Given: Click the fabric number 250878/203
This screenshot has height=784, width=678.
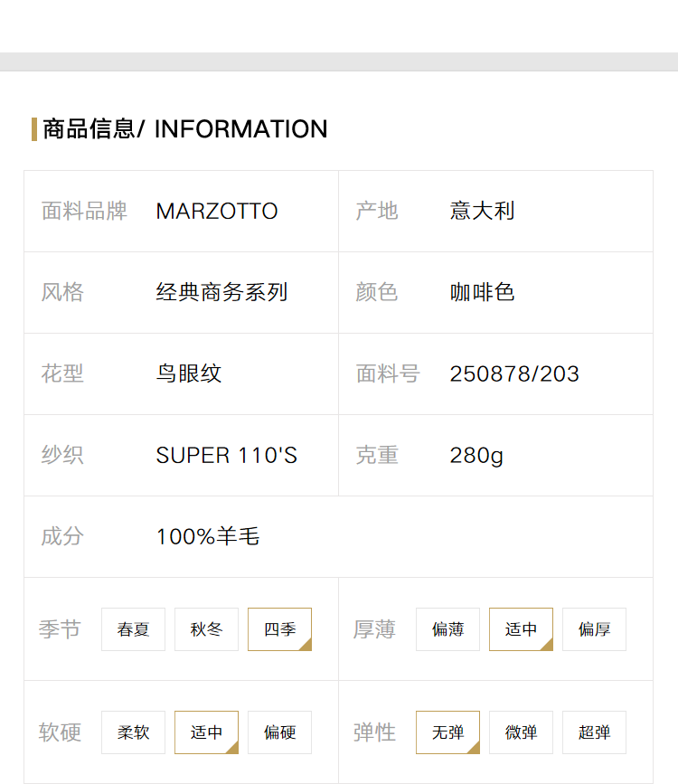Looking at the screenshot, I should (x=514, y=374).
